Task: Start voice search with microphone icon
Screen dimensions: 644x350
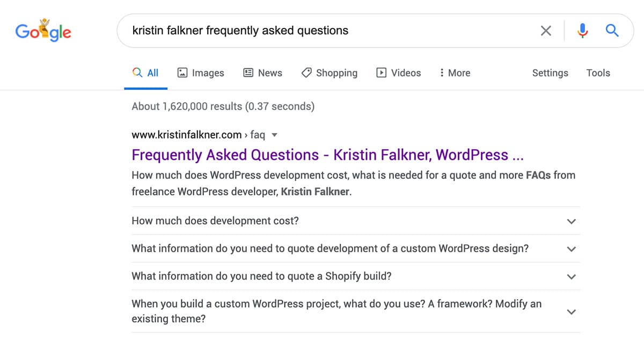Action: [583, 31]
